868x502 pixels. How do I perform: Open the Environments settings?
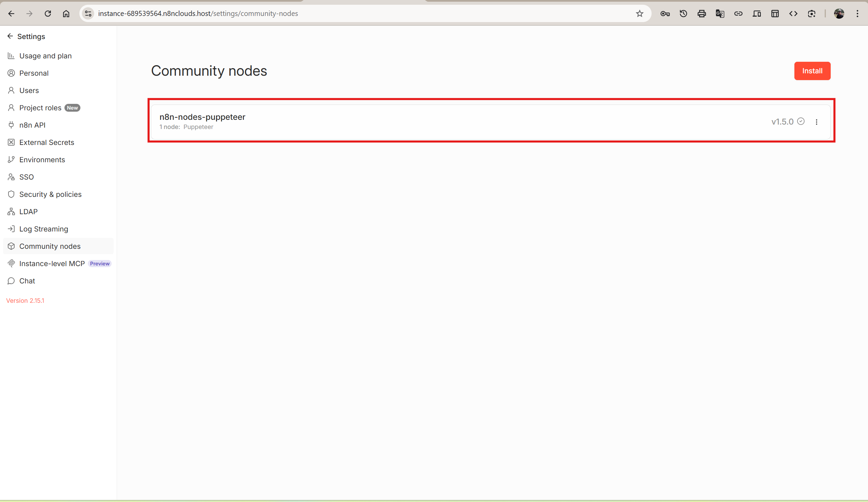click(58, 160)
